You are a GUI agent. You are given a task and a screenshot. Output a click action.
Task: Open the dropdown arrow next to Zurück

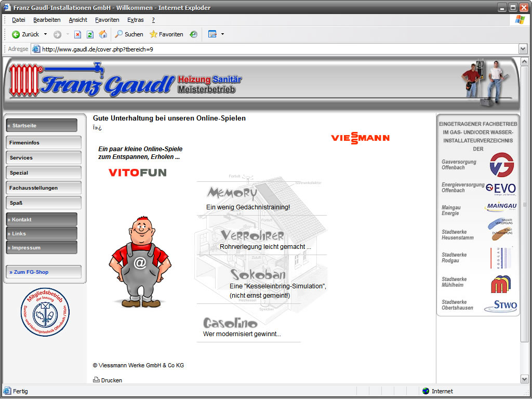tap(46, 34)
